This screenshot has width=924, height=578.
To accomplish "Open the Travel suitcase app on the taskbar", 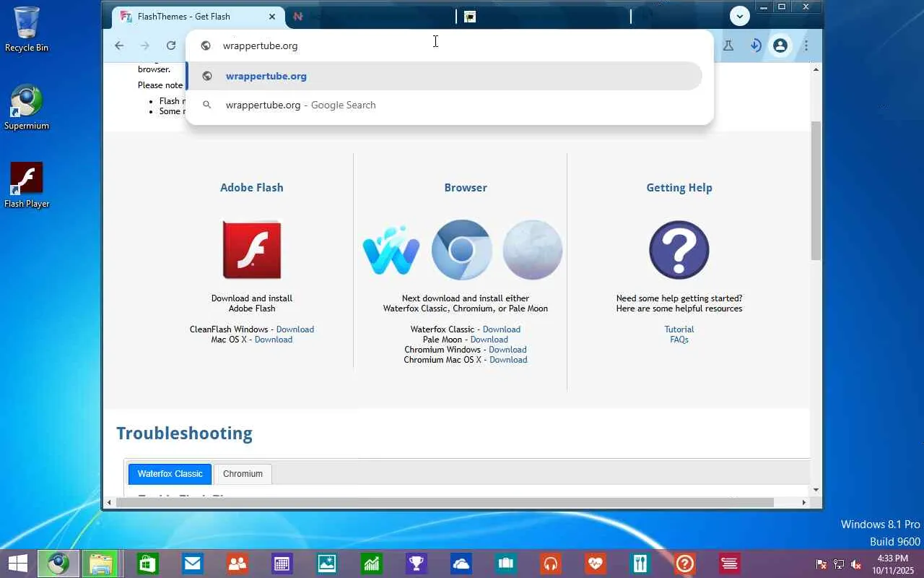I will [x=506, y=564].
